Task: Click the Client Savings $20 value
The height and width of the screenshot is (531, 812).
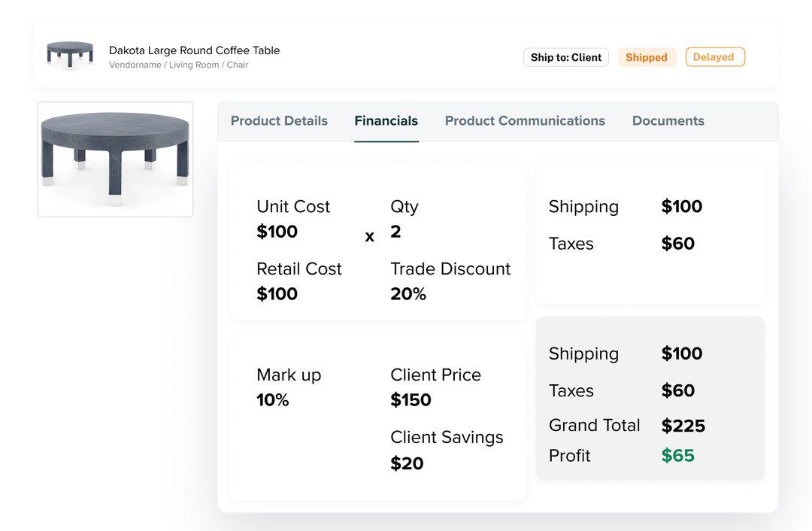Action: click(407, 463)
